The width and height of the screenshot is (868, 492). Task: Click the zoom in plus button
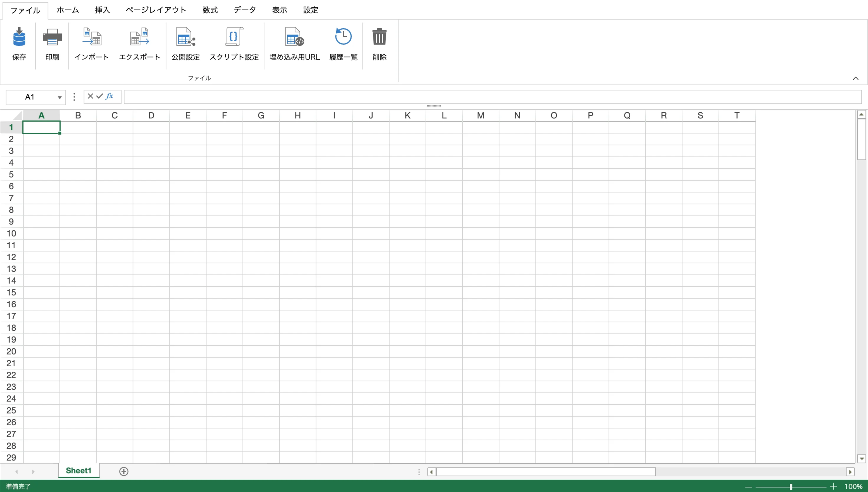(x=833, y=487)
